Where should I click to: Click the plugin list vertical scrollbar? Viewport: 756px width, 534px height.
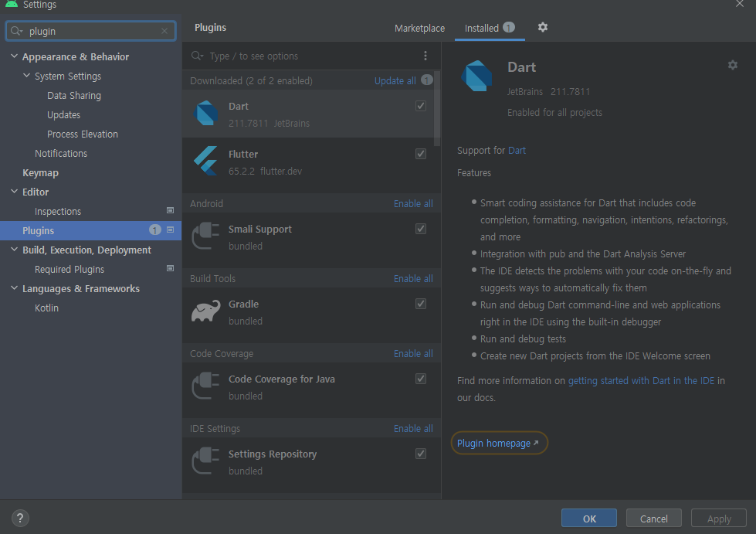point(437,108)
